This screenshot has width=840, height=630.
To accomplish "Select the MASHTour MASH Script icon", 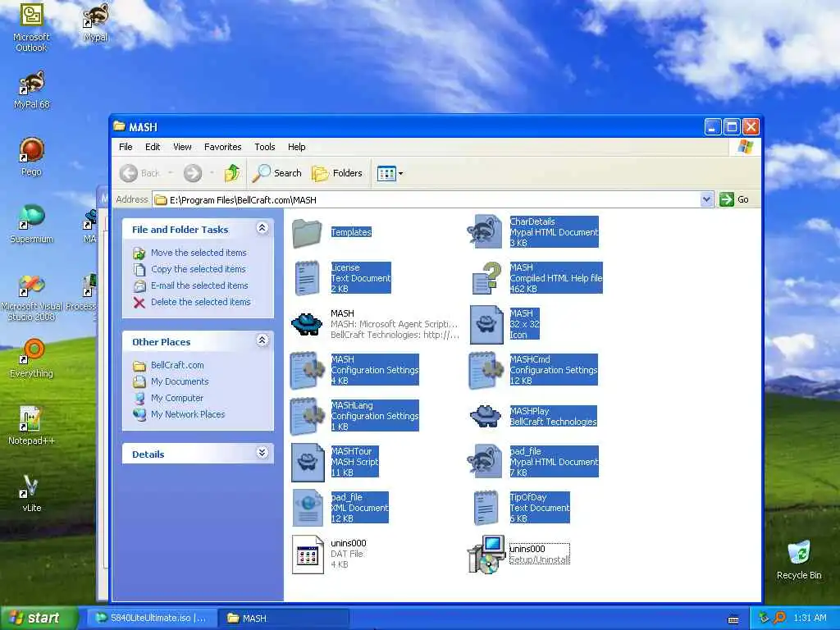I will (308, 462).
